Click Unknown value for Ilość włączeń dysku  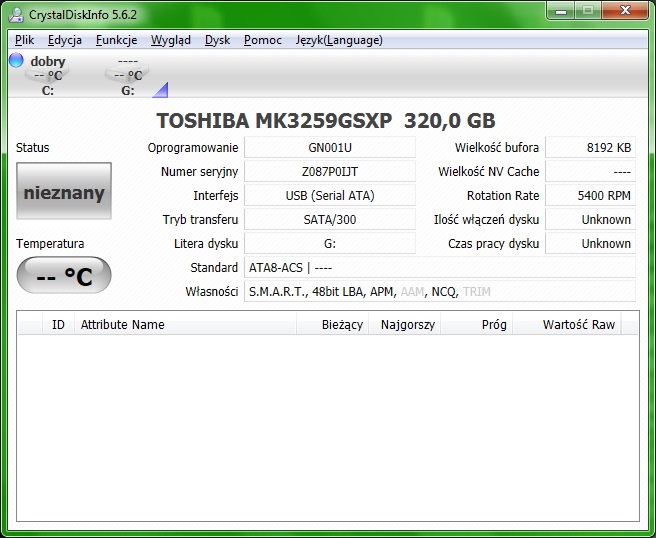pos(590,219)
